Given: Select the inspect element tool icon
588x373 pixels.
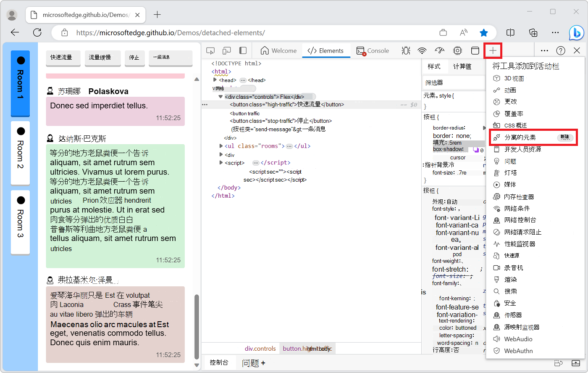Looking at the screenshot, I should 210,51.
